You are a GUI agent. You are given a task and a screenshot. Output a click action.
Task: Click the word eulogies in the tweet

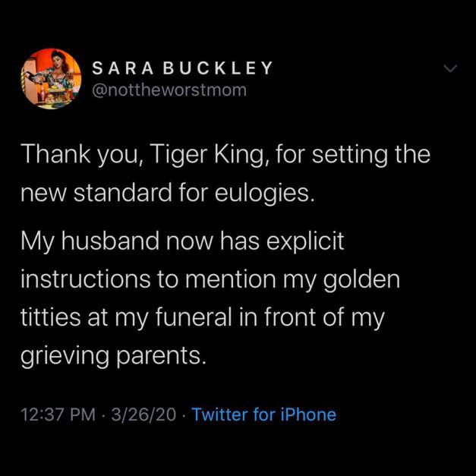coord(264,194)
